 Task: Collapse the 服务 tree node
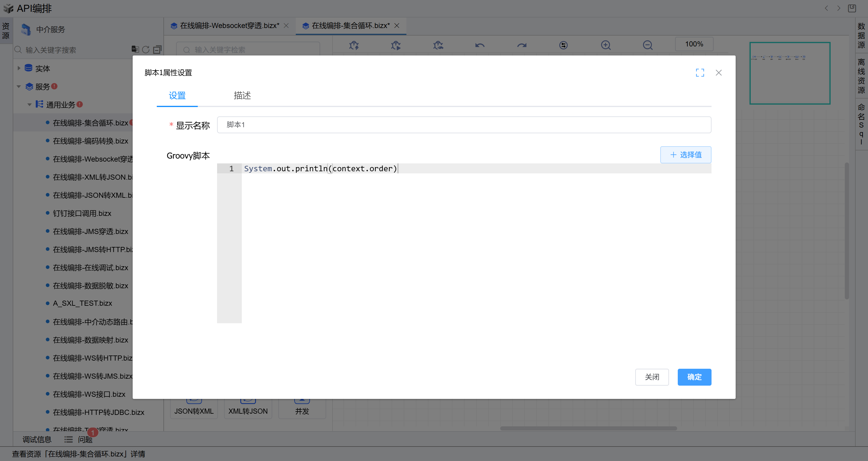click(x=19, y=87)
